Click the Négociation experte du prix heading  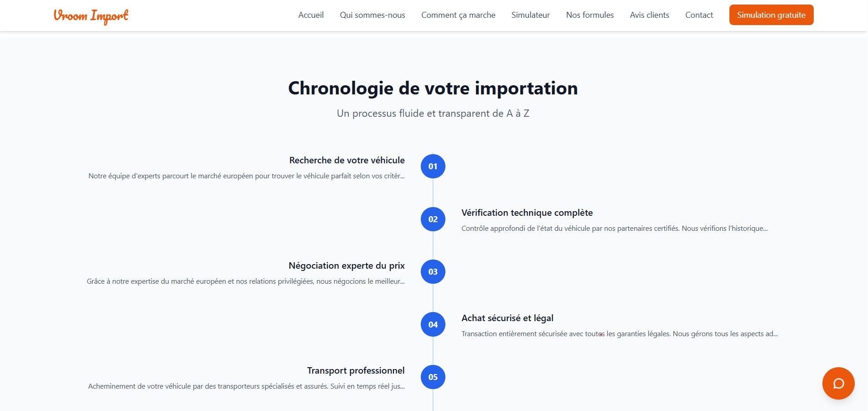tap(346, 265)
